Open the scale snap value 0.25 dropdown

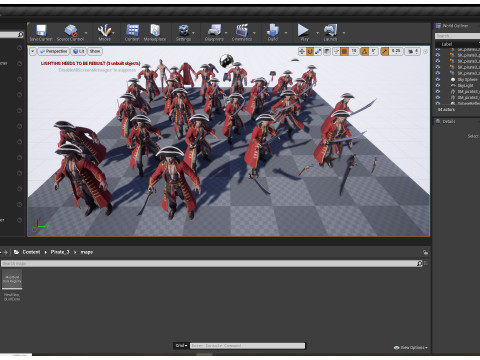pos(396,51)
